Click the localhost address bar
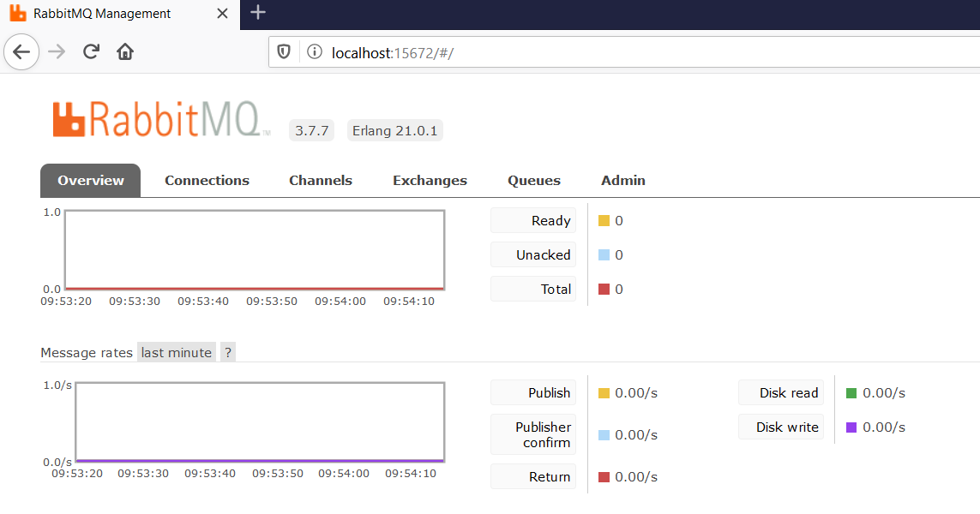This screenshot has width=980, height=514. point(600,52)
